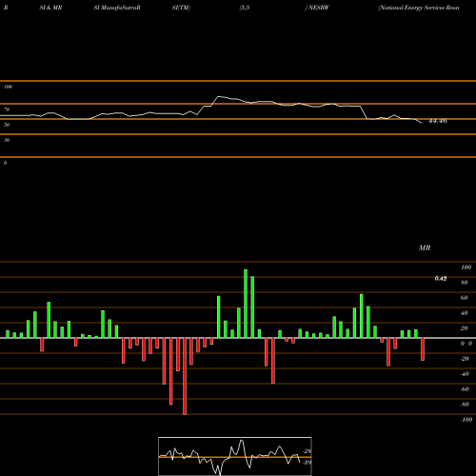The image size is (476, 476).
Task: Click the 0.42 MR value label
Action: coord(441,278)
